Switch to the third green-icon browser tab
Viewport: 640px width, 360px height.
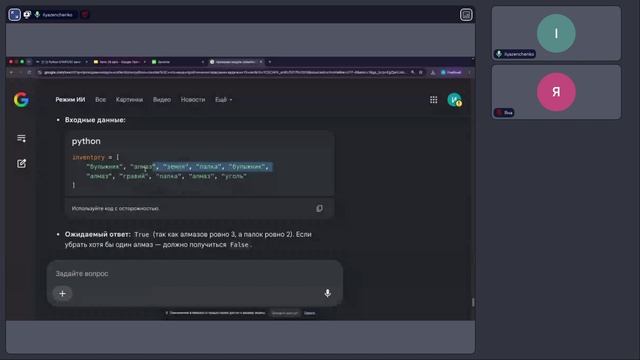click(178, 62)
